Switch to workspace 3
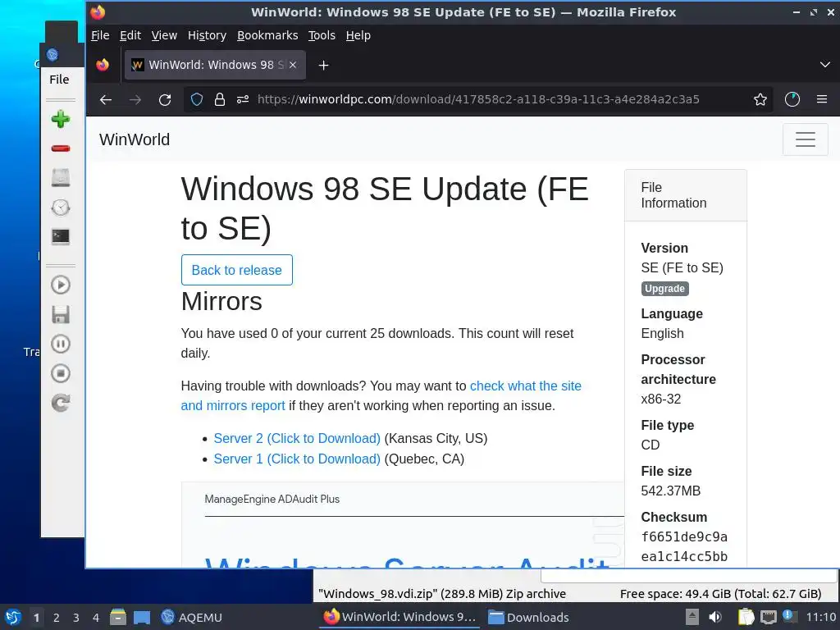 tap(76, 618)
